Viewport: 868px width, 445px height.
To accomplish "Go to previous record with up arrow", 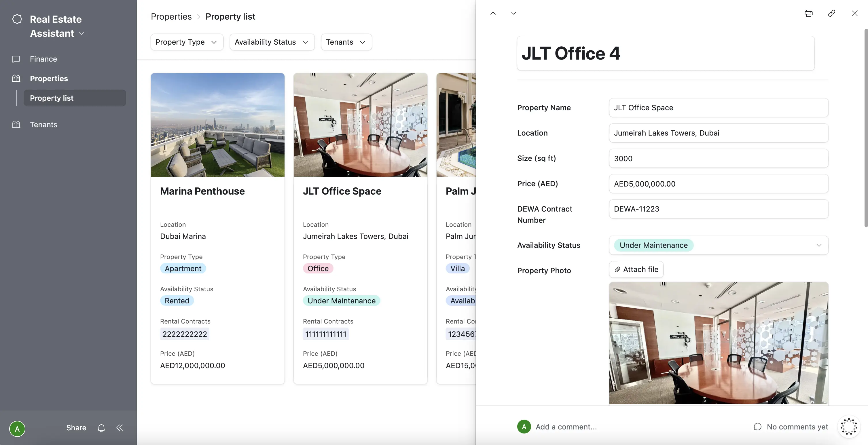I will coord(493,14).
